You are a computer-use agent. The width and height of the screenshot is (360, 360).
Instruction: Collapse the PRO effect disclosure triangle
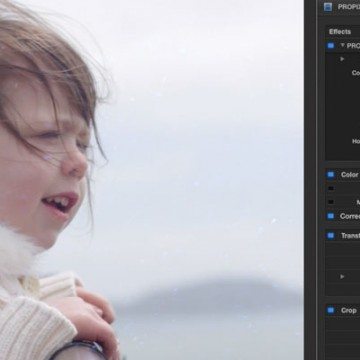coord(342,45)
